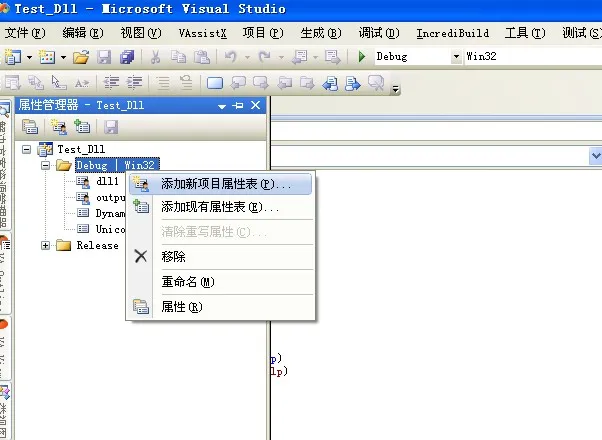Open the VAssistX menu
The image size is (602, 440).
click(x=202, y=33)
